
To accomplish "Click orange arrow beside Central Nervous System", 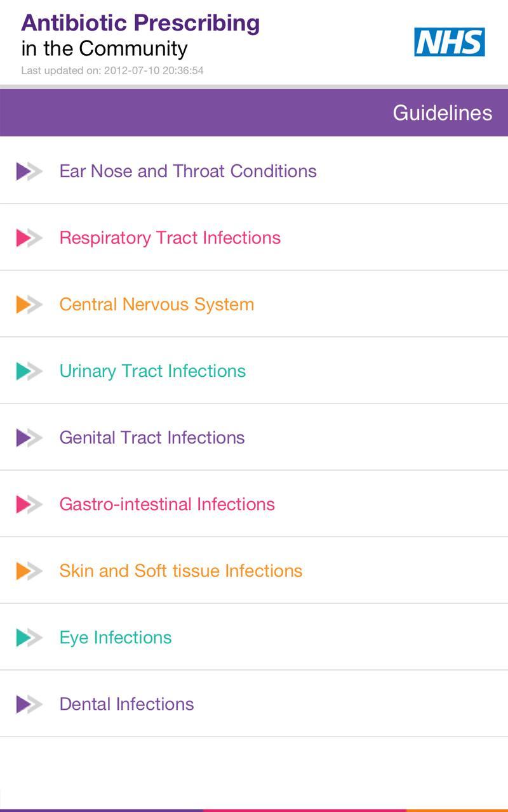I will coord(29,304).
